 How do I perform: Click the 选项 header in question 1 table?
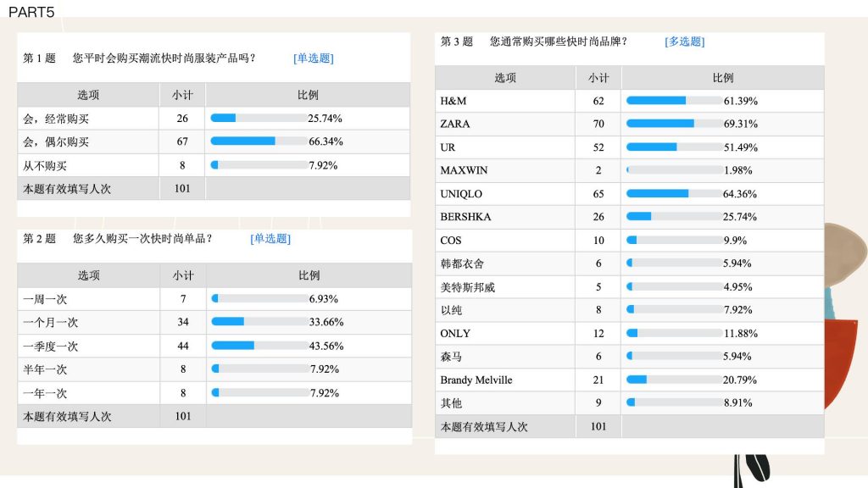pos(88,95)
